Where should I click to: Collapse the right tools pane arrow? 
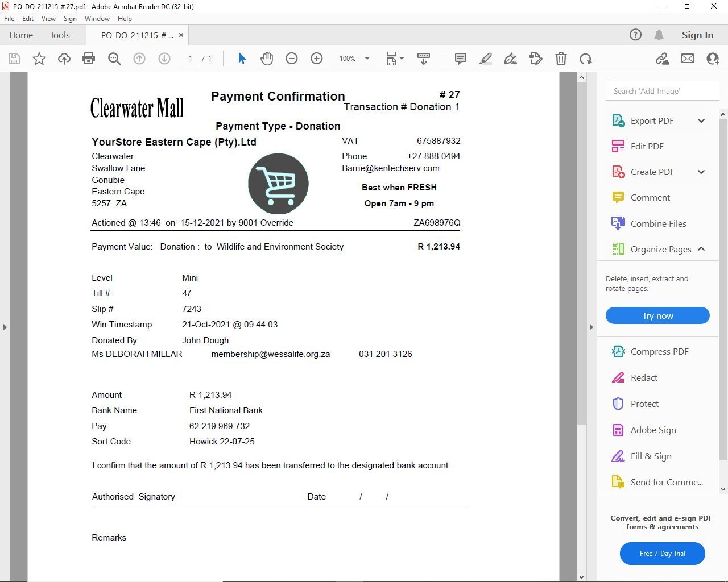tap(591, 327)
